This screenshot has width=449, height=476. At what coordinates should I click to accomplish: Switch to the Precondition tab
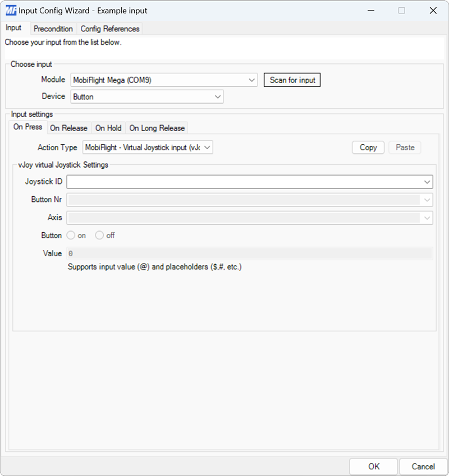[x=53, y=29]
